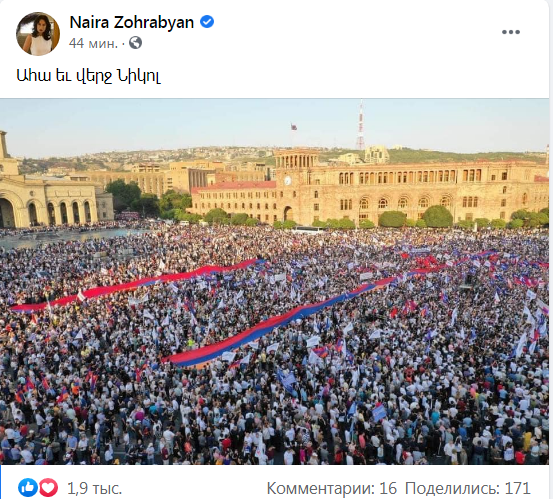The image size is (553, 499).
Task: Open the rally crowd photo
Action: [x=274, y=281]
